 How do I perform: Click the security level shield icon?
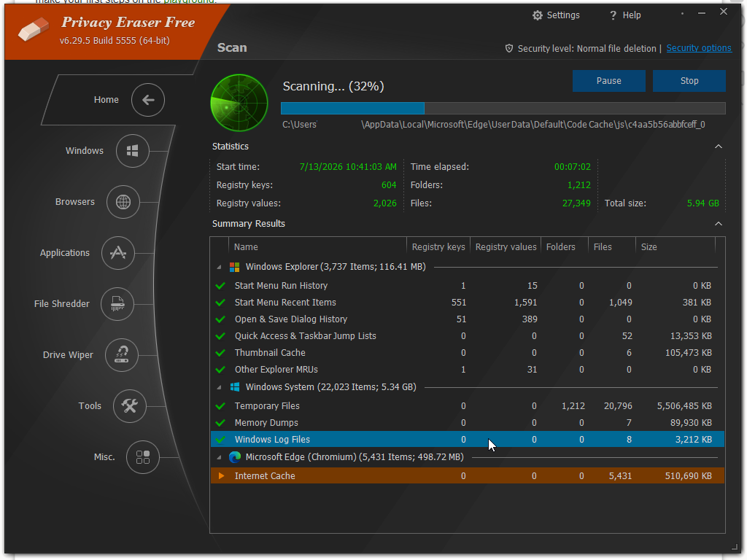508,49
